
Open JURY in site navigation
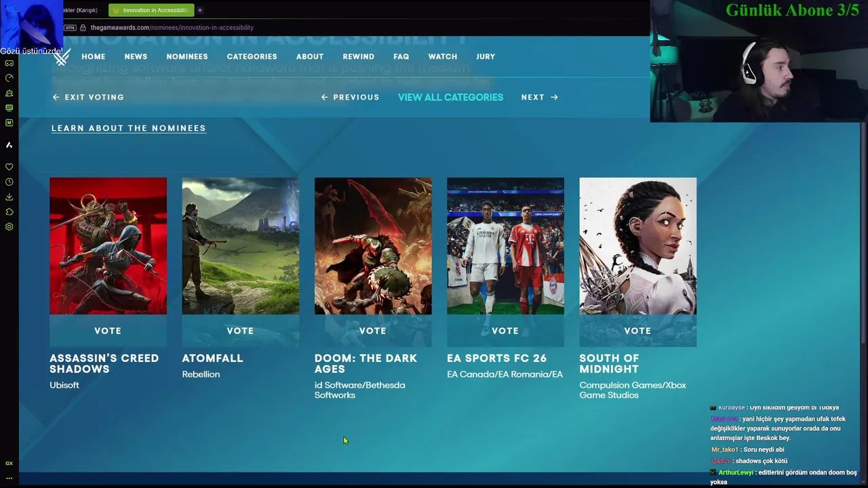coord(486,57)
